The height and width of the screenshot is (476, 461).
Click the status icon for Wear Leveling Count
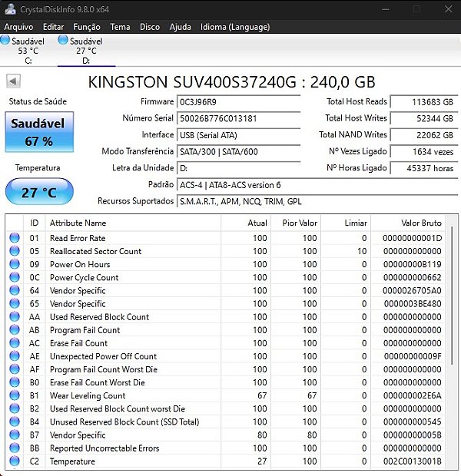[x=15, y=395]
